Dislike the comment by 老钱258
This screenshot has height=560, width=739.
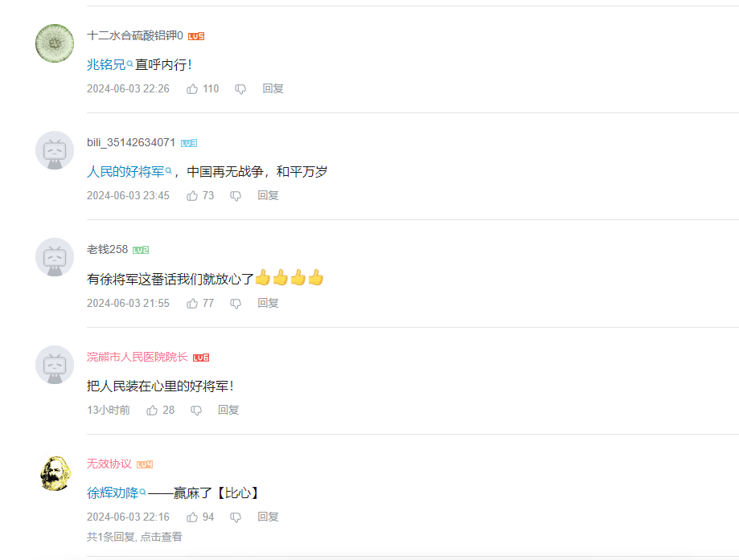(236, 304)
